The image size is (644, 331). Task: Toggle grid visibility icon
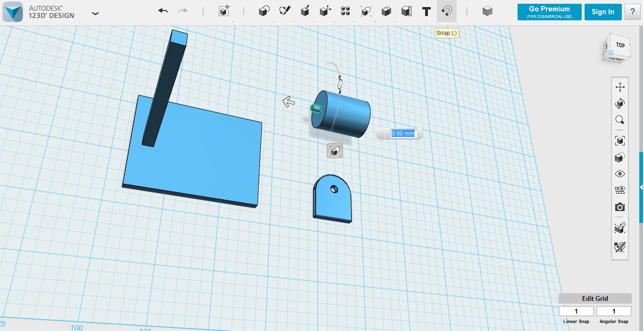(620, 190)
